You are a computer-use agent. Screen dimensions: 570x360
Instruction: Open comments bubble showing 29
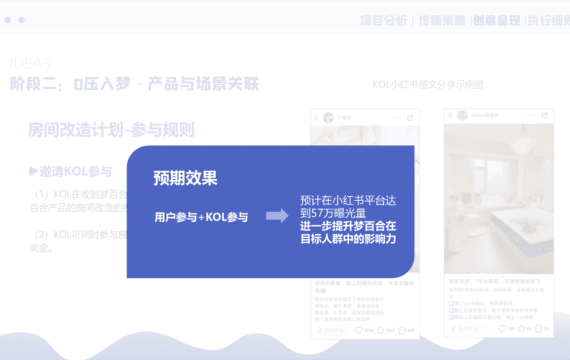coord(539,328)
